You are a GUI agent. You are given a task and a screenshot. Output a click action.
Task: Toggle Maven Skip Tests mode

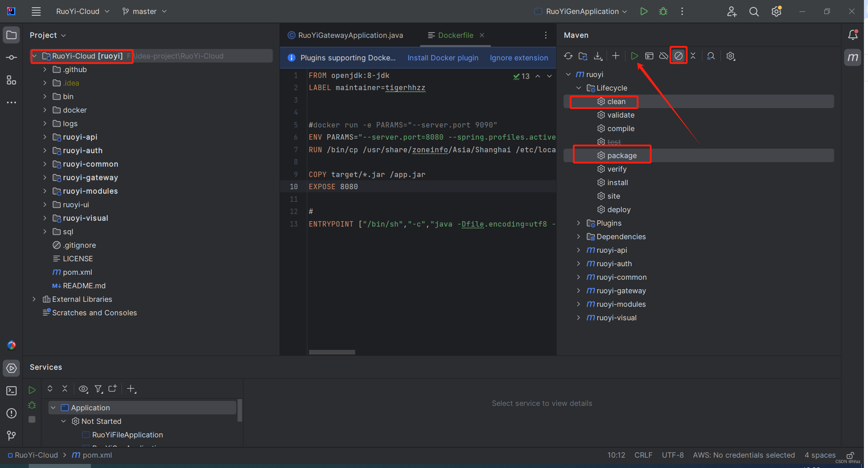[x=678, y=56]
